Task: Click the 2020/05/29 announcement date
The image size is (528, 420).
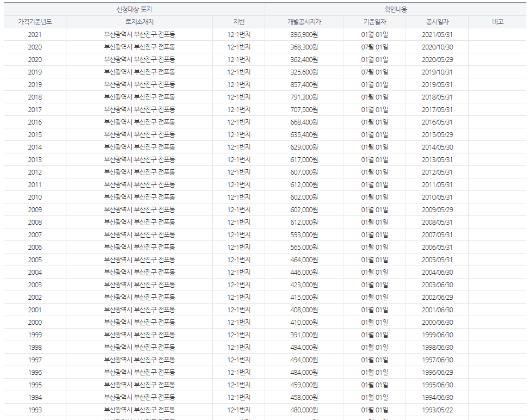Action: click(437, 59)
